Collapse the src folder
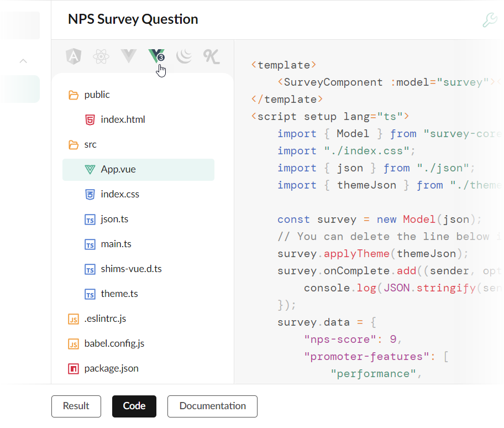This screenshot has height=428, width=504. (73, 144)
